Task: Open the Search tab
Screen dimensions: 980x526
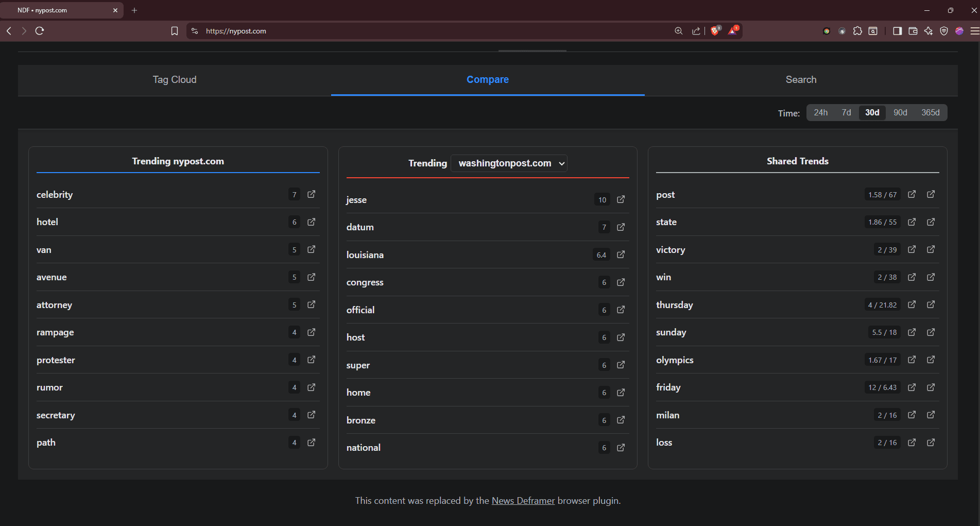Action: (801, 80)
